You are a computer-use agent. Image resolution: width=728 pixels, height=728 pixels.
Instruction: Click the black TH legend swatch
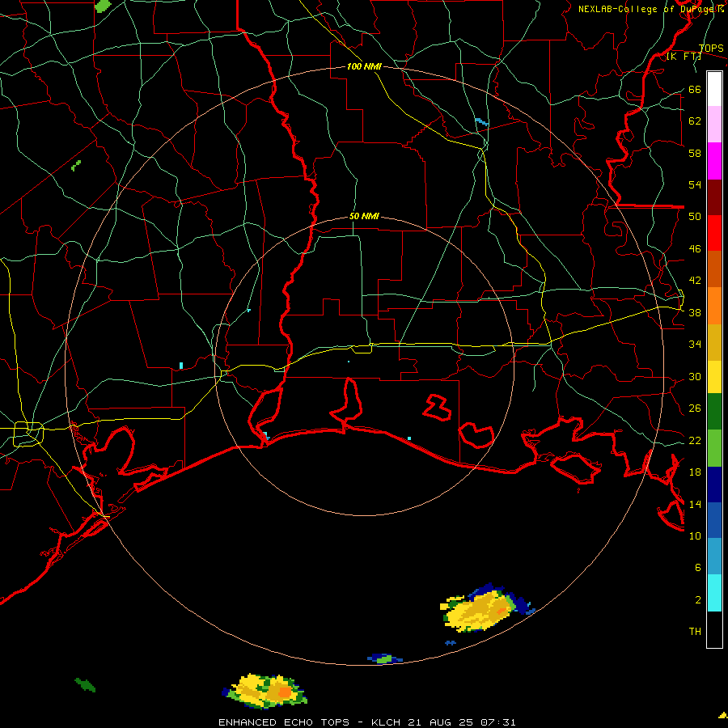point(714,629)
